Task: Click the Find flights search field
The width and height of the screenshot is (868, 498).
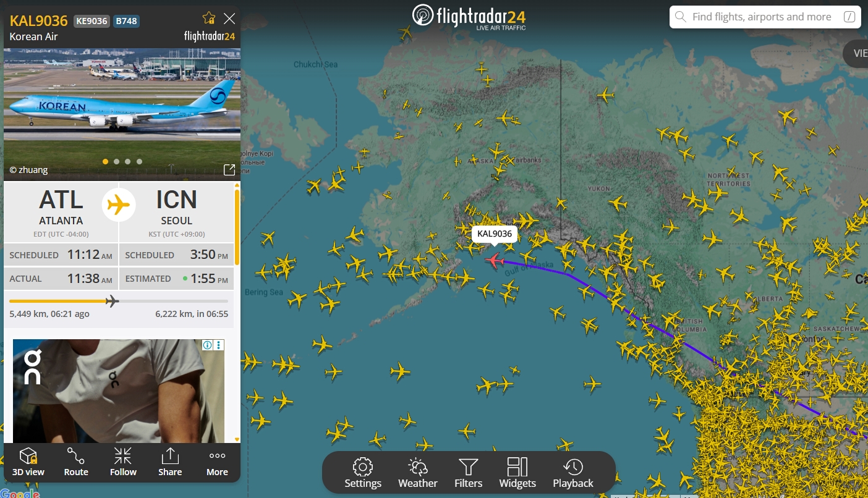Action: point(765,17)
